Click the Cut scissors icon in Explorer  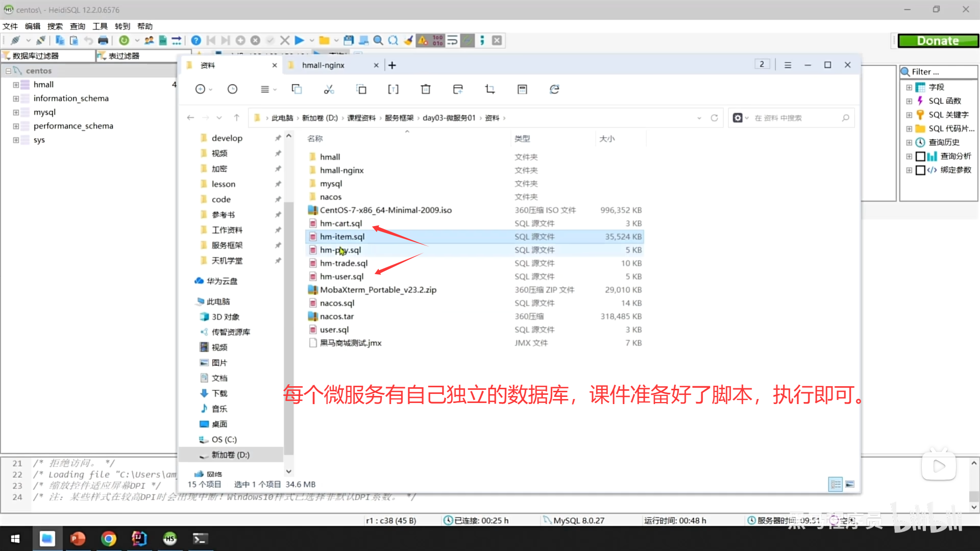point(329,89)
